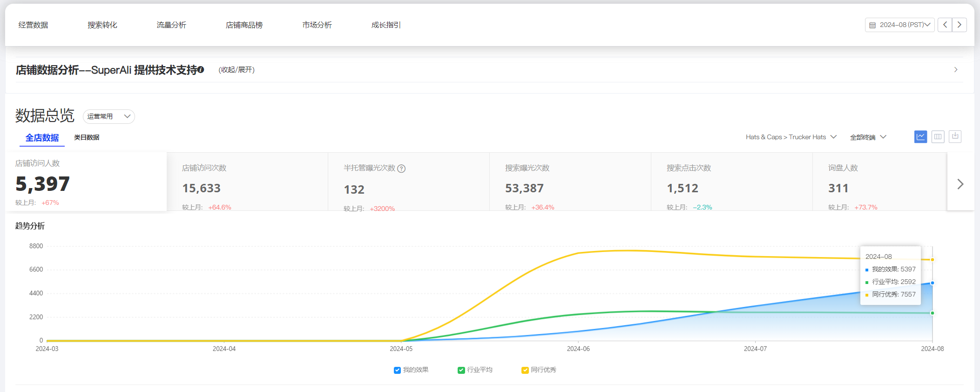The height and width of the screenshot is (392, 980).
Task: Expand Hats & Caps > Trucker Hats category dropdown
Action: (791, 137)
